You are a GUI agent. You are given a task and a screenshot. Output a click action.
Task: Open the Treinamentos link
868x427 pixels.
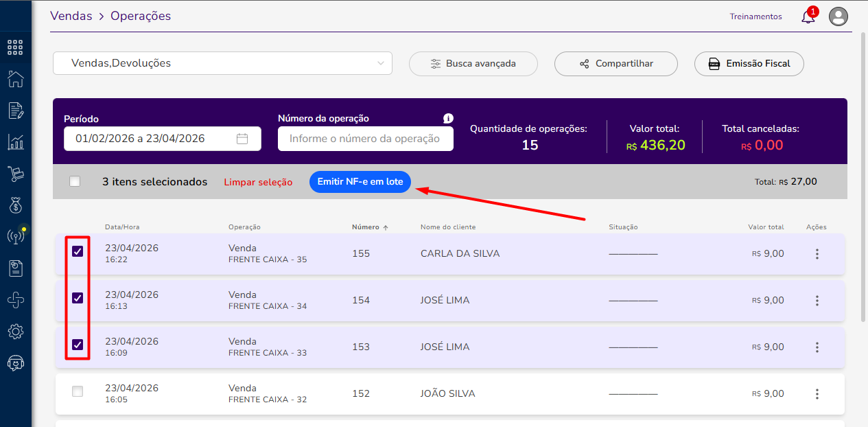coord(755,16)
